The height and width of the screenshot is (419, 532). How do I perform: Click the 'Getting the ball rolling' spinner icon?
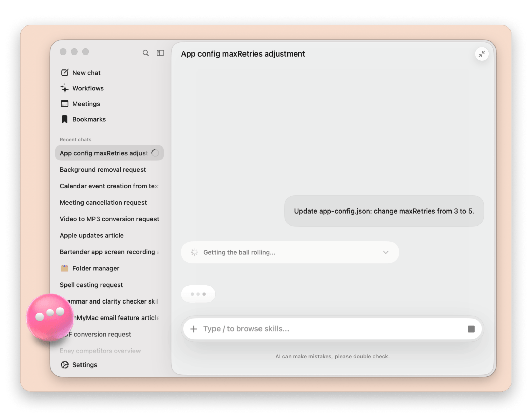click(x=194, y=252)
